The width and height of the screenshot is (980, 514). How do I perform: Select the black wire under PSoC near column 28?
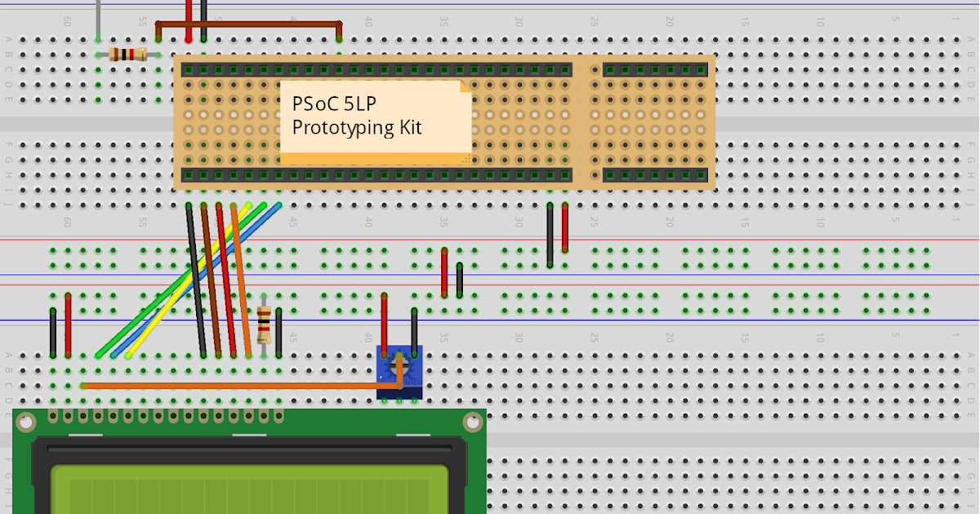[550, 234]
